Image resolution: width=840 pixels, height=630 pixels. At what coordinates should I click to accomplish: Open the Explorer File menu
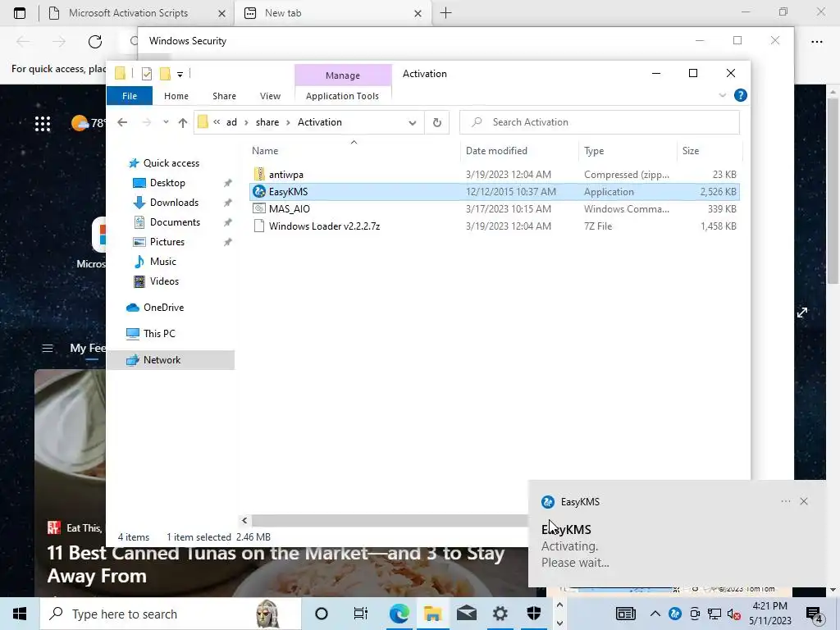130,96
